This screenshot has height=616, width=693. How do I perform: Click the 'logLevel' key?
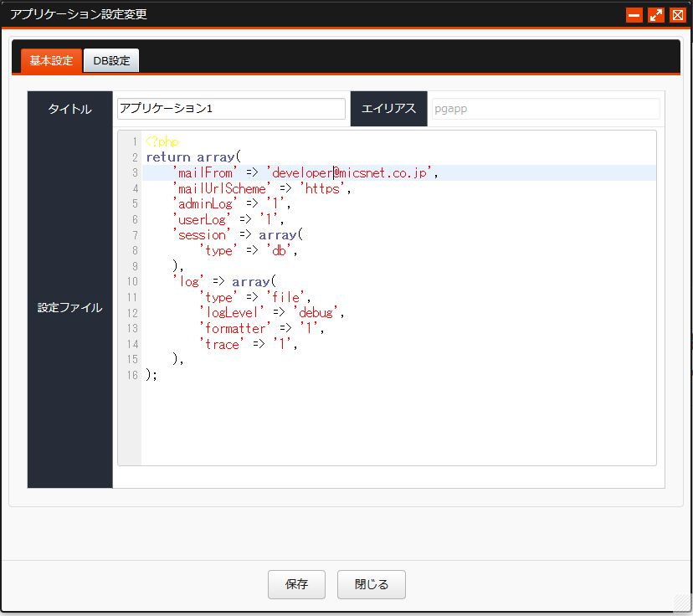point(232,313)
